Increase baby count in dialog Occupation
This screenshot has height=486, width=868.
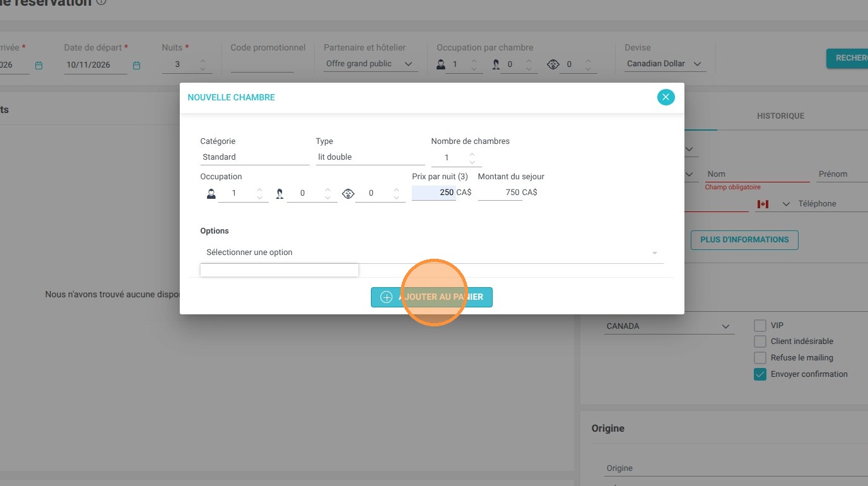(396, 189)
